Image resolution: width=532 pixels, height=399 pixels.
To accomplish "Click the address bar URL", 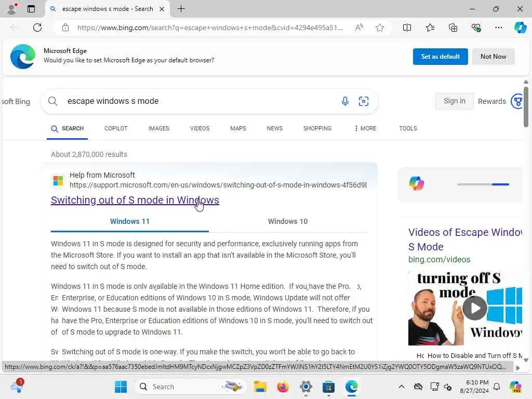I will pos(210,28).
